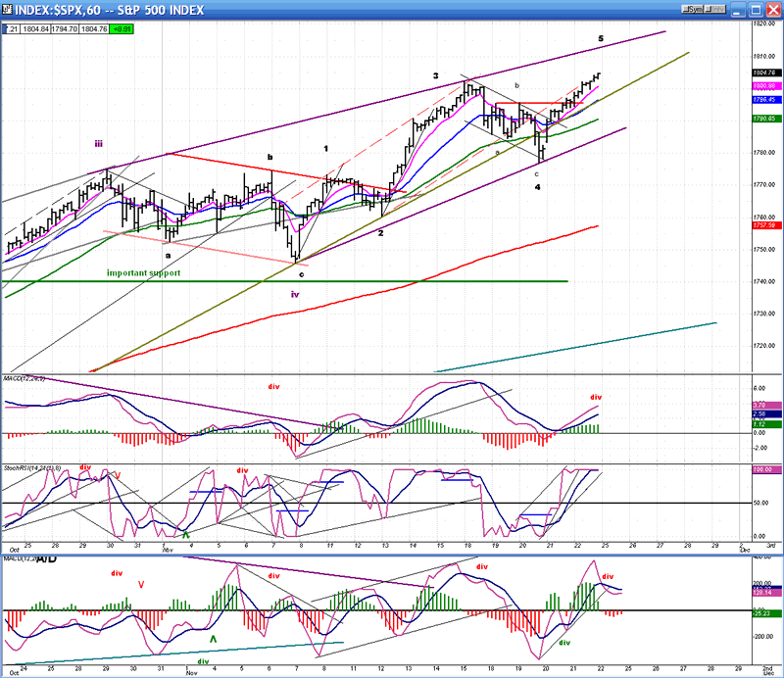Select the red 1757.59 moving average tag

[766, 225]
